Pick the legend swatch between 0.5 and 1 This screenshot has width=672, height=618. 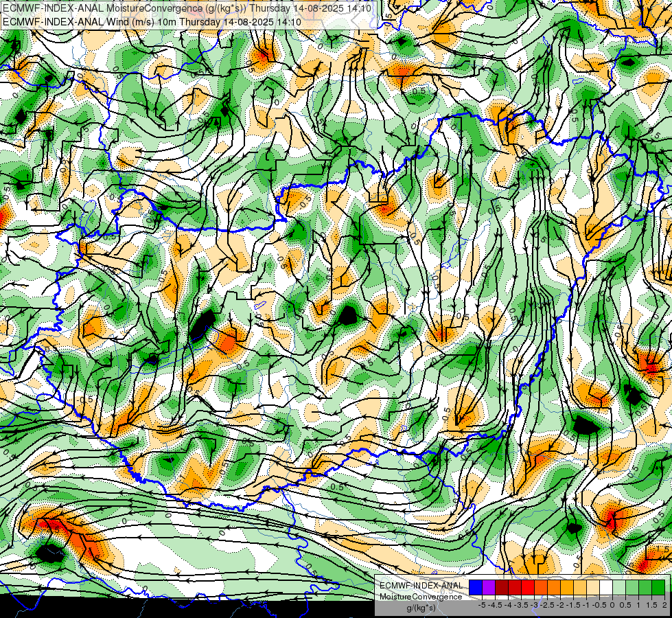[632, 587]
